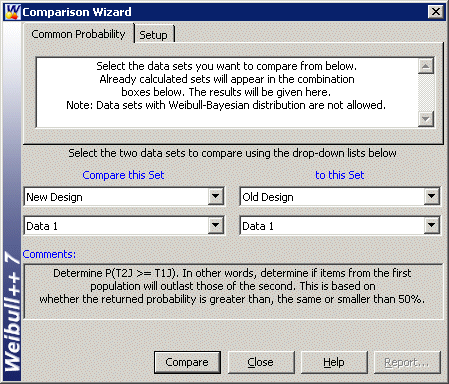Click the Close button
Image resolution: width=449 pixels, height=384 pixels.
pyautogui.click(x=261, y=362)
